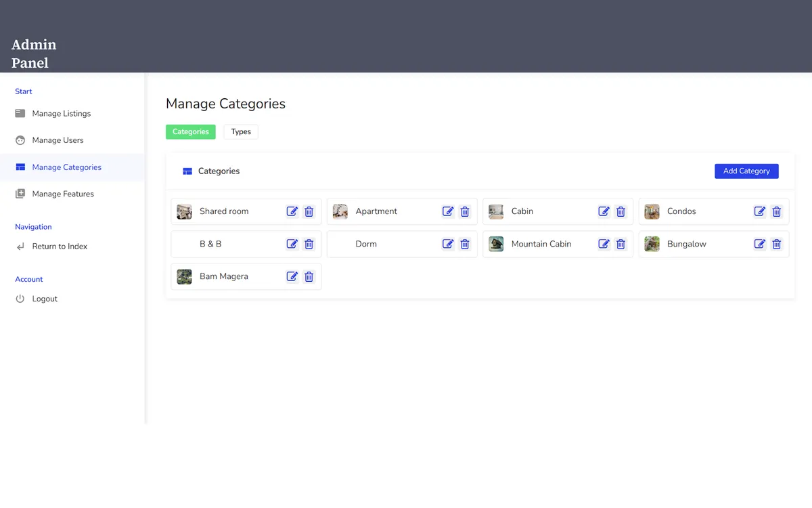
Task: Delete the Dorm category
Action: click(465, 244)
